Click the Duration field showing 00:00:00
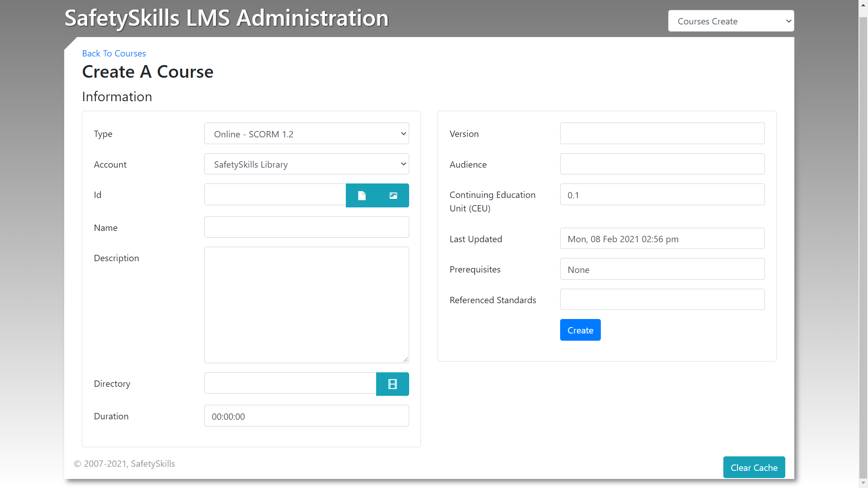Image resolution: width=868 pixels, height=488 pixels. click(x=307, y=416)
